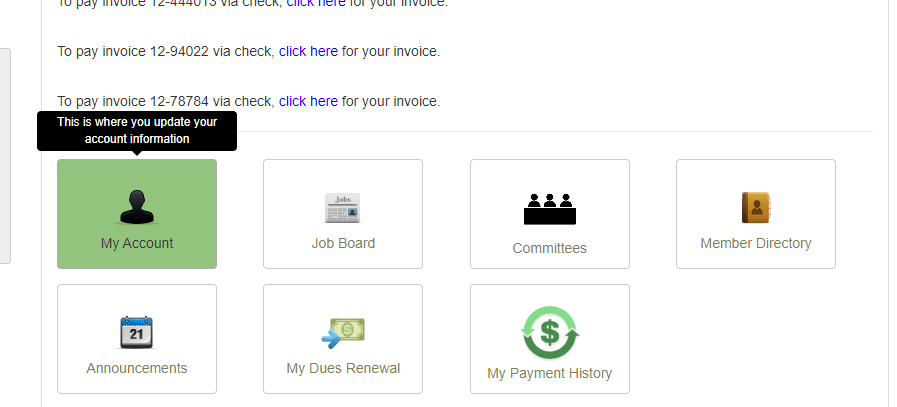Select the "Job Board" text label

343,243
